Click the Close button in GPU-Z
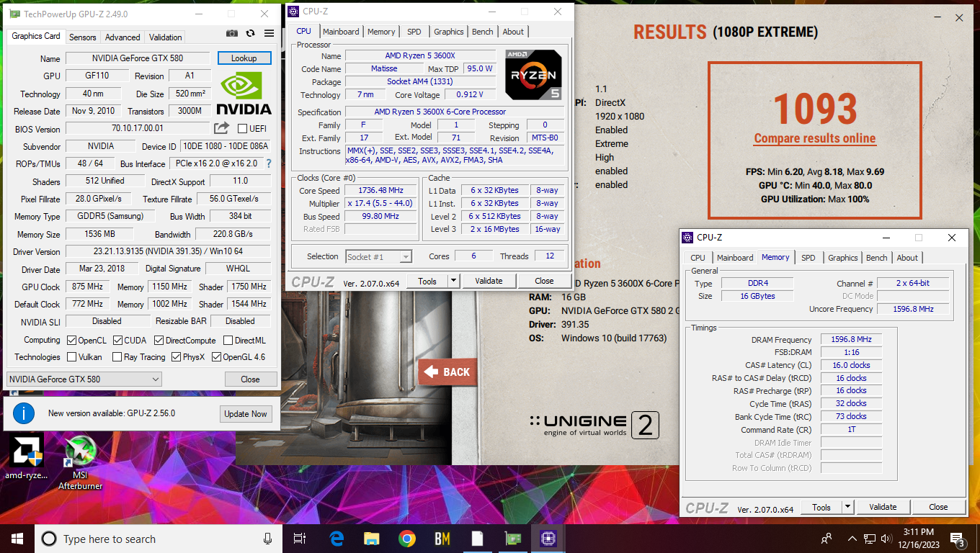This screenshot has height=553, width=980. click(x=250, y=379)
